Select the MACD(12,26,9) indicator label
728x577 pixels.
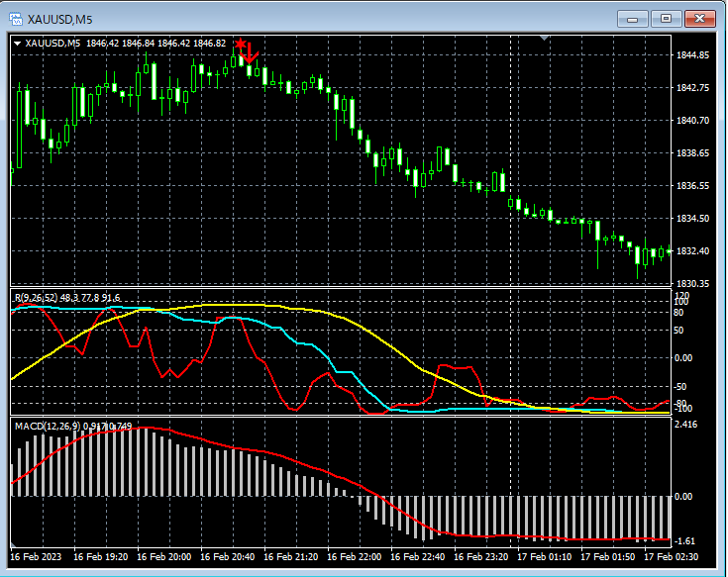point(48,426)
